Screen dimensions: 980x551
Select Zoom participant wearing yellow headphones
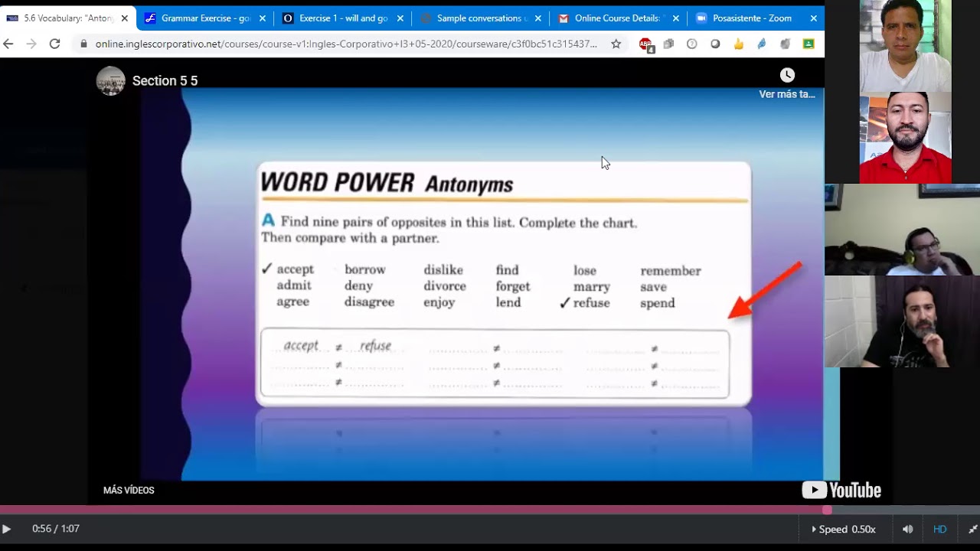pos(902,230)
